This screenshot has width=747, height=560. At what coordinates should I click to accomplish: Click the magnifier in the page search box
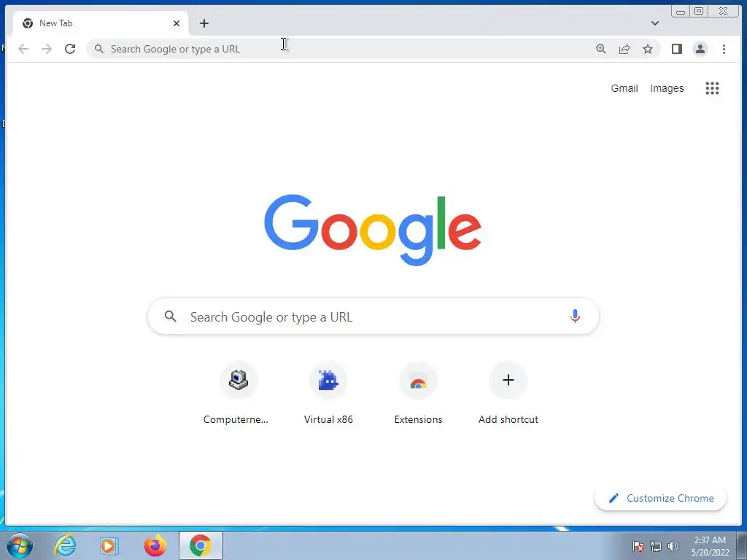tap(170, 316)
